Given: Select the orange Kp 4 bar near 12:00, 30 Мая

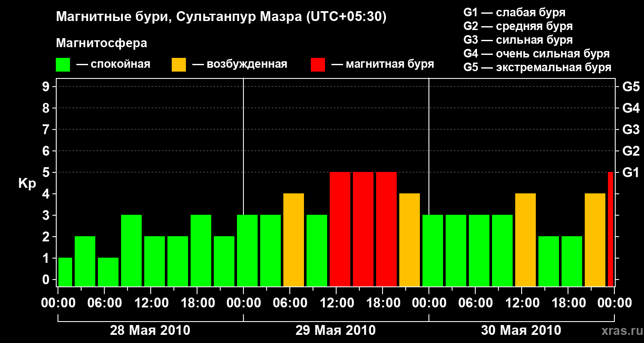Looking at the screenshot, I should tap(526, 240).
